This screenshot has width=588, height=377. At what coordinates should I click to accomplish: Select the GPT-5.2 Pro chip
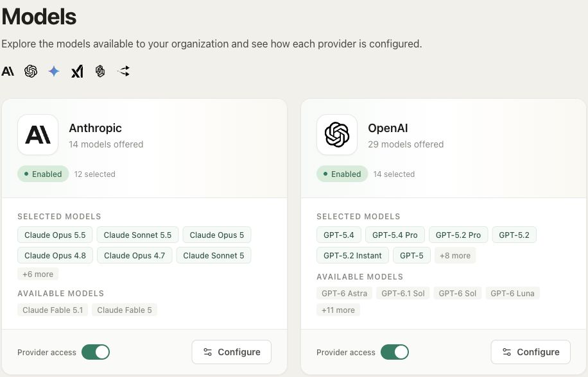point(458,235)
